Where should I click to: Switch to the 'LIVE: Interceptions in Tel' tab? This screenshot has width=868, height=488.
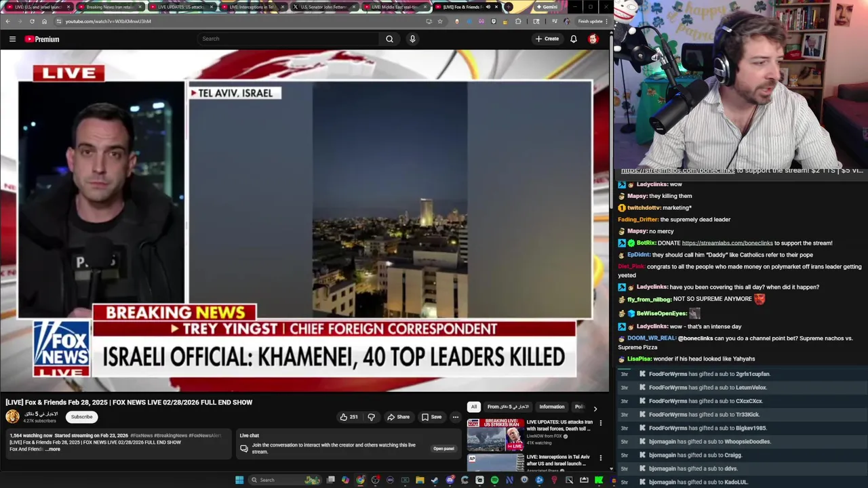tap(252, 7)
